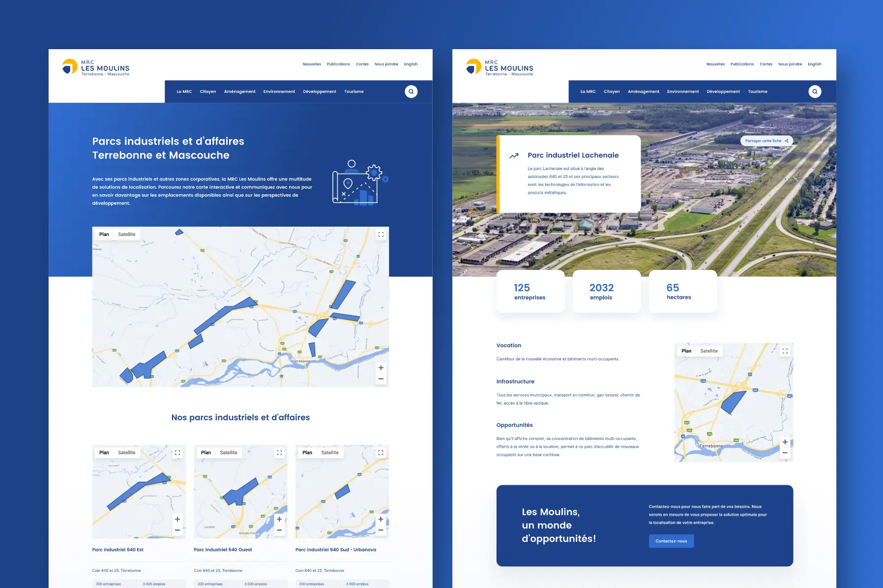Image resolution: width=883 pixels, height=588 pixels.
Task: Switch to English on the left page
Action: pyautogui.click(x=411, y=64)
